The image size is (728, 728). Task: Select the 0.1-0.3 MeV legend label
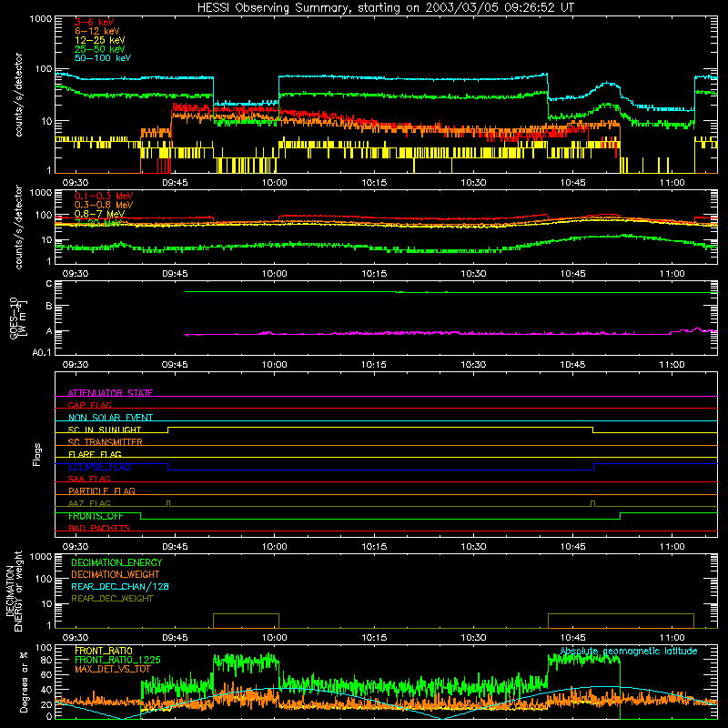click(x=104, y=196)
